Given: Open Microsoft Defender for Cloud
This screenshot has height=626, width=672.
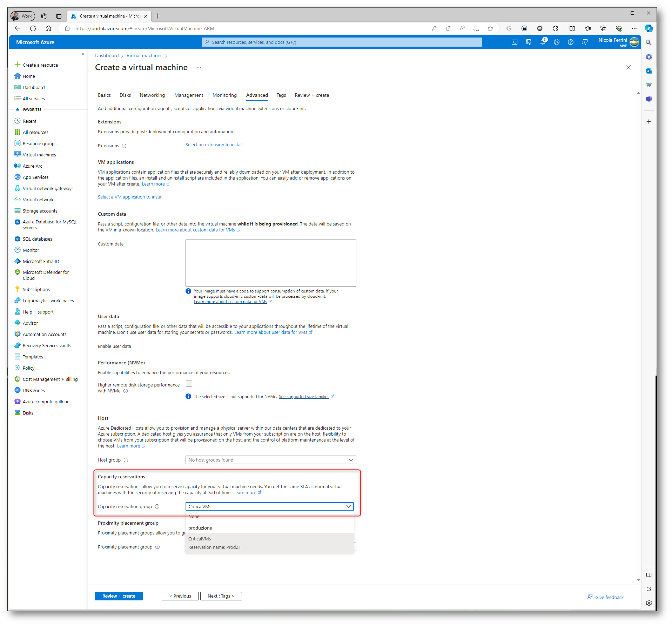Looking at the screenshot, I should pyautogui.click(x=46, y=275).
